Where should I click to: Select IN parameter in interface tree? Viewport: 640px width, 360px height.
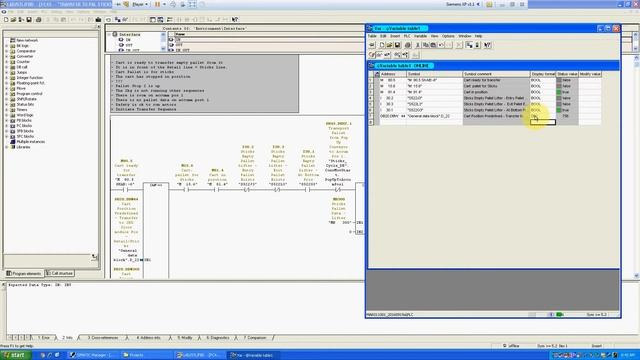128,40
